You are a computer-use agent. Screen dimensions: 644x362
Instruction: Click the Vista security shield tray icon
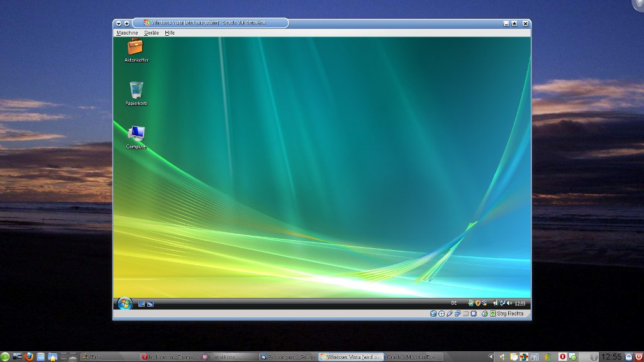pyautogui.click(x=478, y=304)
